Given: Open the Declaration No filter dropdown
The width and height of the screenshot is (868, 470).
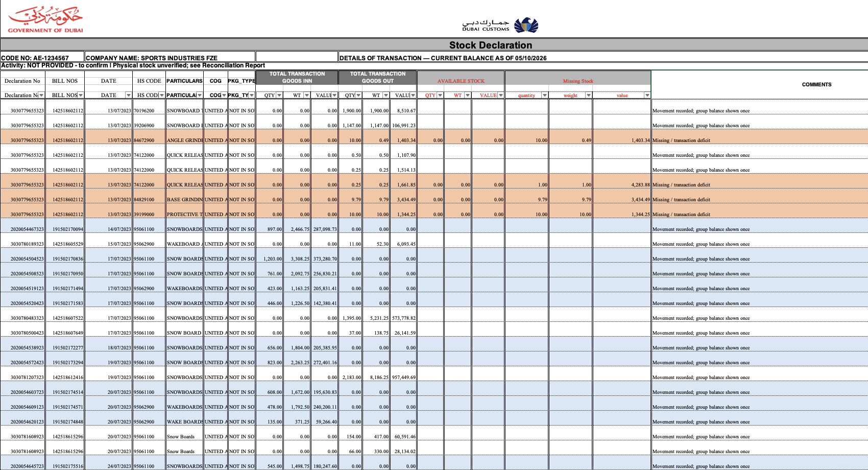Looking at the screenshot, I should pos(41,95).
